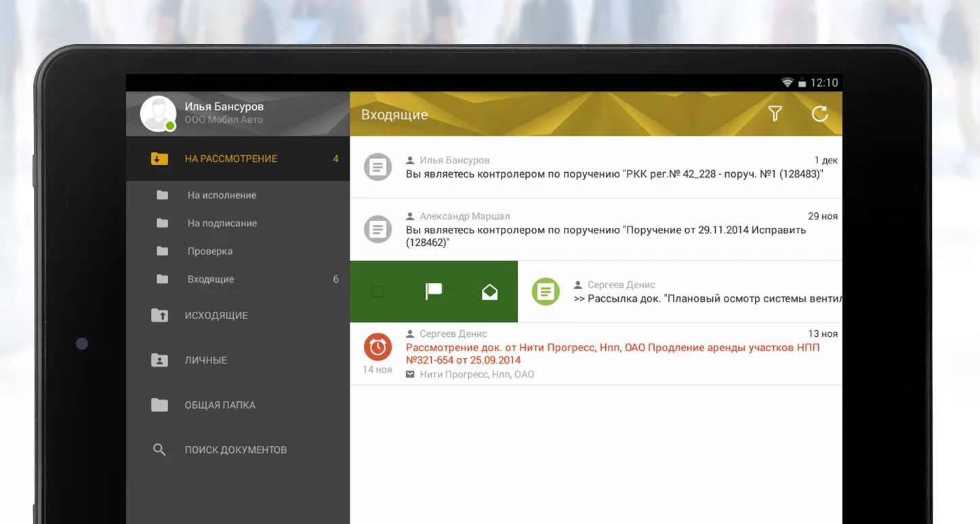980x524 pixels.
Task: Click sender name Александр Маршал
Action: pos(465,216)
